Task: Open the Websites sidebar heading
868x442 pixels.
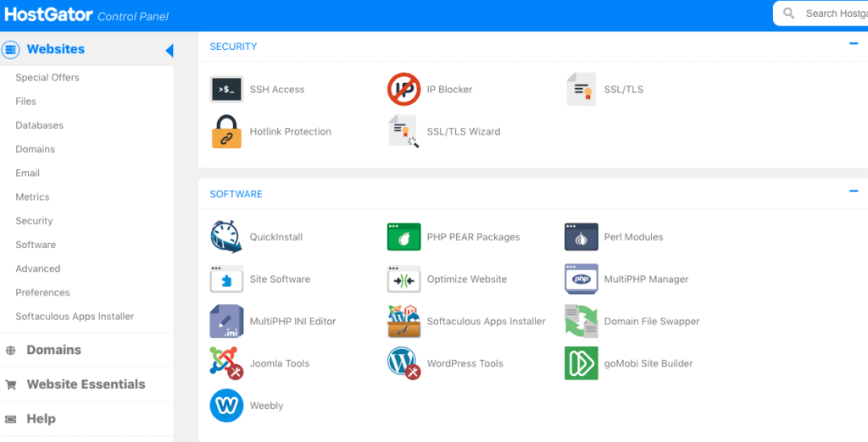Action: 56,49
